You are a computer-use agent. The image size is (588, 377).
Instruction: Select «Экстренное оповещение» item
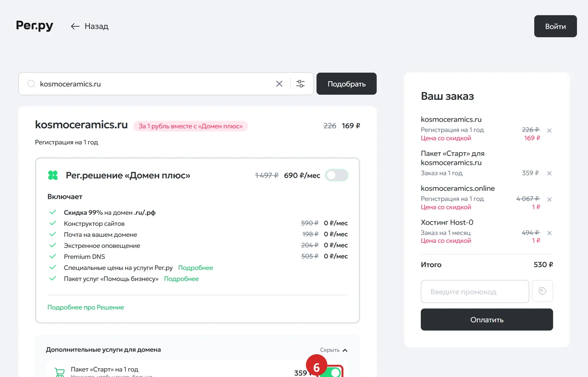point(102,246)
